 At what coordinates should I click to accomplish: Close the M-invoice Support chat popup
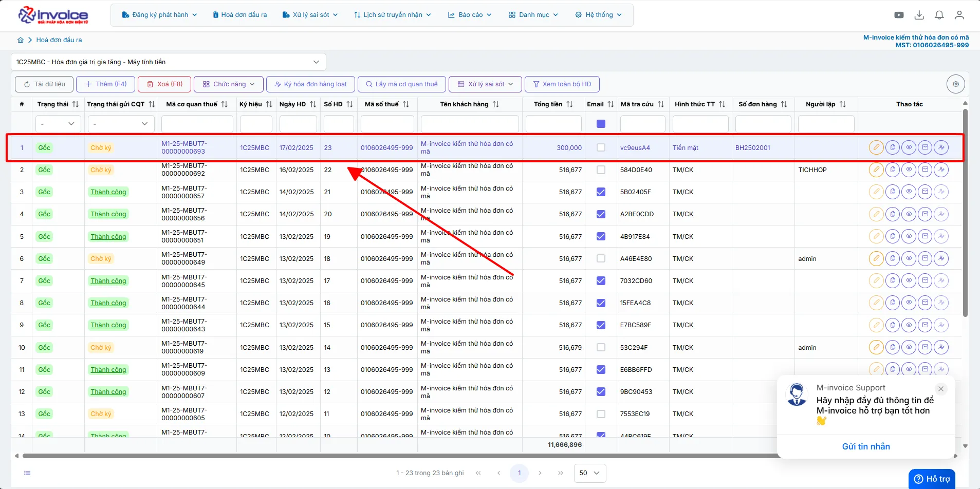coord(941,389)
